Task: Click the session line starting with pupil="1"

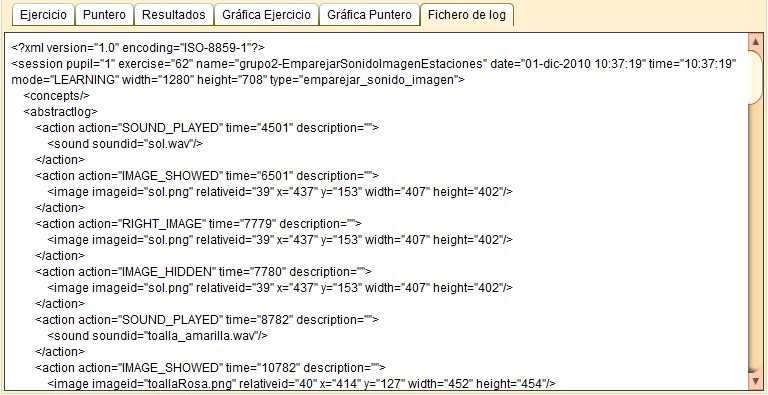Action: pos(374,64)
